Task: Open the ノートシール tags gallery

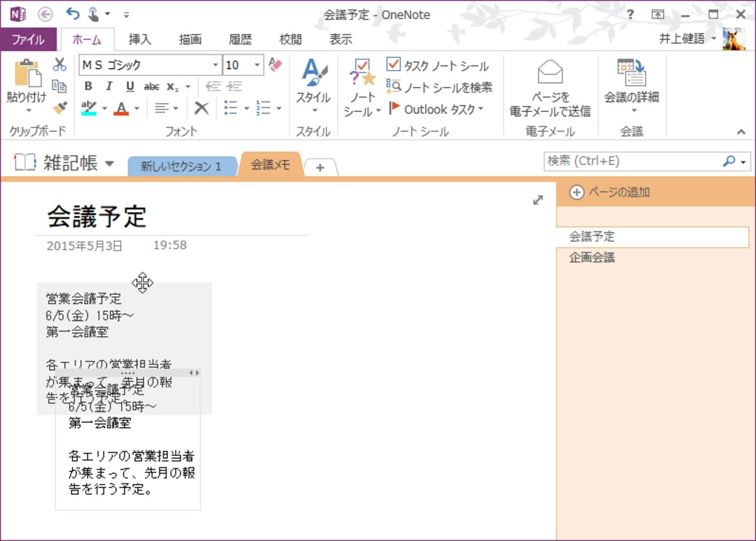Action: point(362,88)
